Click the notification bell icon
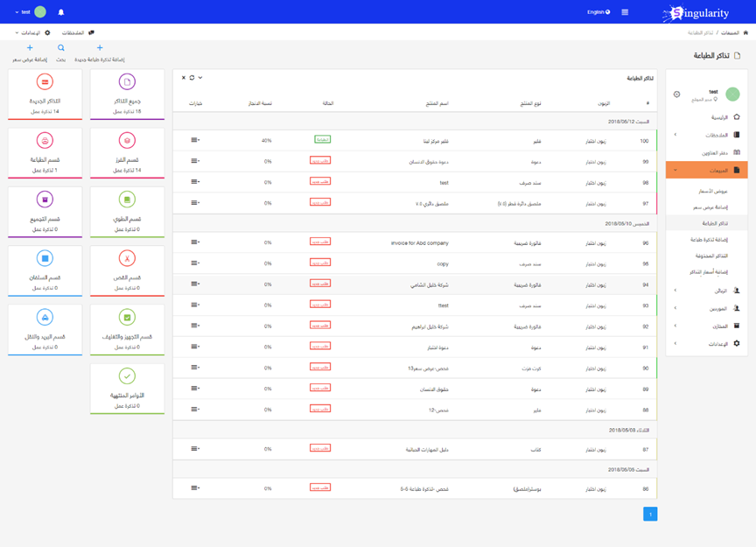756x547 pixels. click(61, 12)
